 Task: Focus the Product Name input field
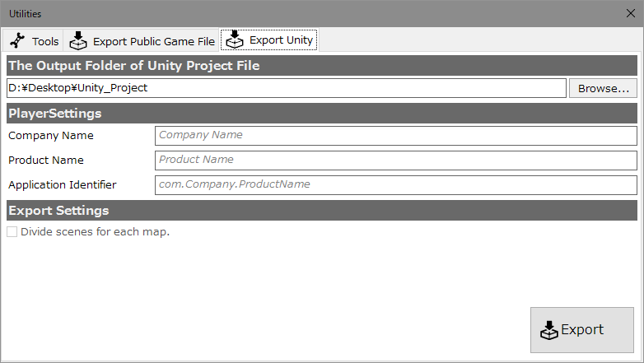tap(396, 161)
